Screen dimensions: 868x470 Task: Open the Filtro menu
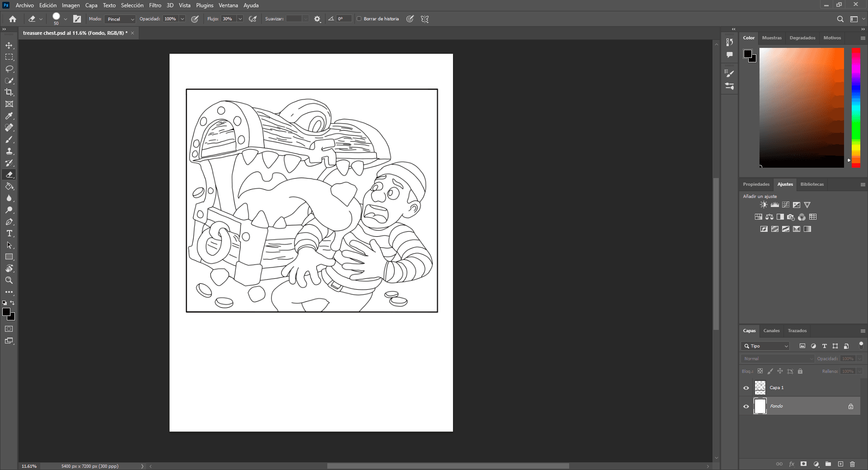155,5
